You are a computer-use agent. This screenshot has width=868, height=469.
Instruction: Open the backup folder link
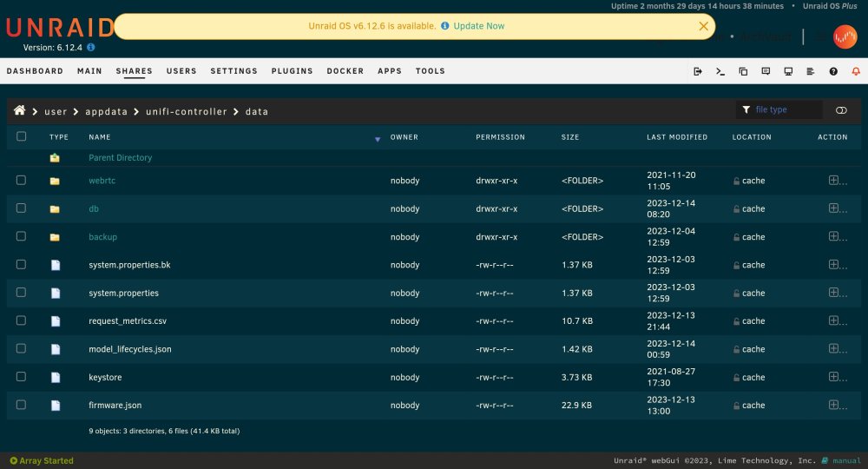pos(103,237)
